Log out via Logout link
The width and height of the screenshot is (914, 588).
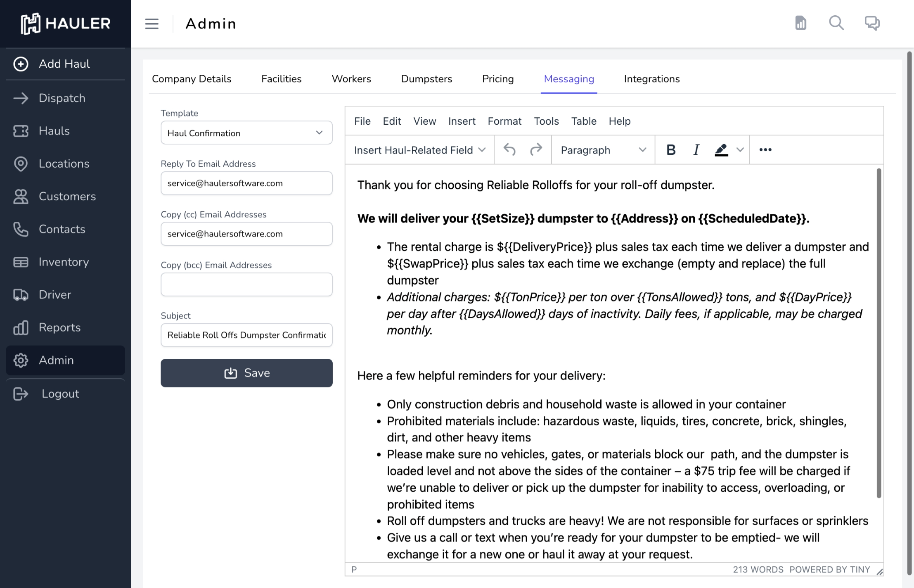point(65,394)
